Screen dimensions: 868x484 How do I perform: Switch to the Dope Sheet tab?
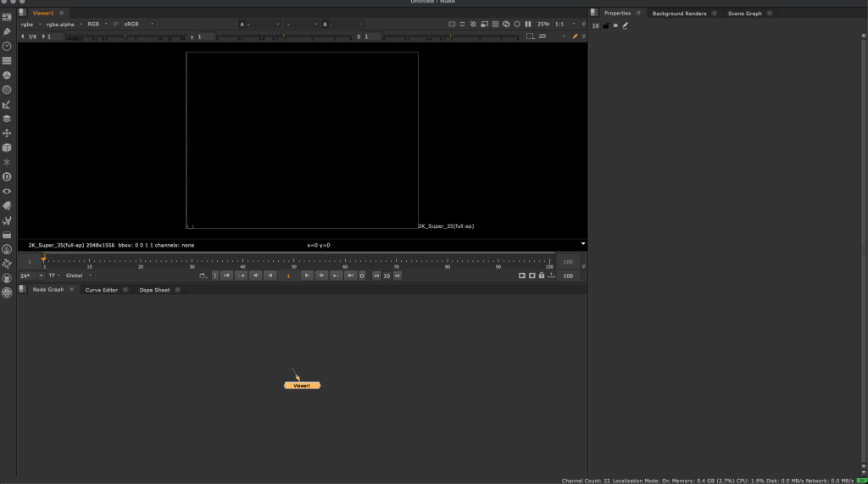(154, 290)
